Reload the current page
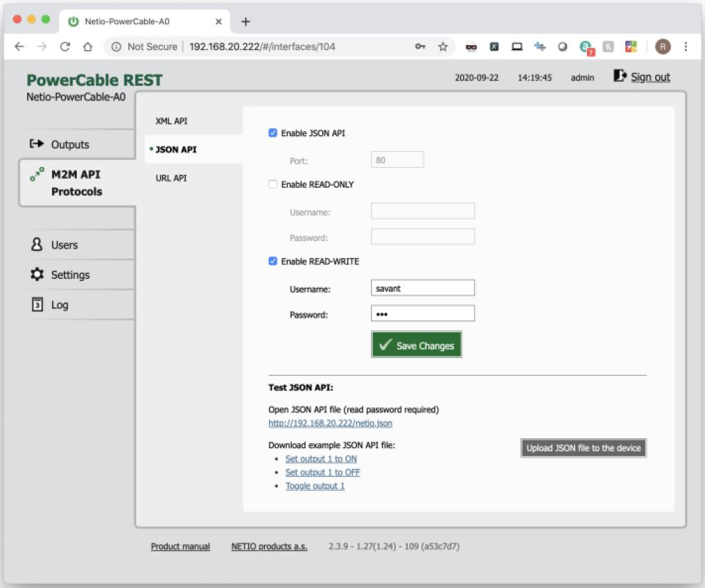The width and height of the screenshot is (705, 588). click(x=65, y=46)
